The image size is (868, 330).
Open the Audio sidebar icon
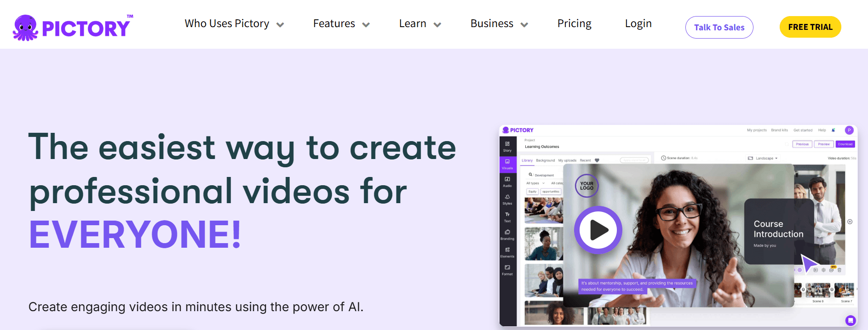click(x=507, y=182)
